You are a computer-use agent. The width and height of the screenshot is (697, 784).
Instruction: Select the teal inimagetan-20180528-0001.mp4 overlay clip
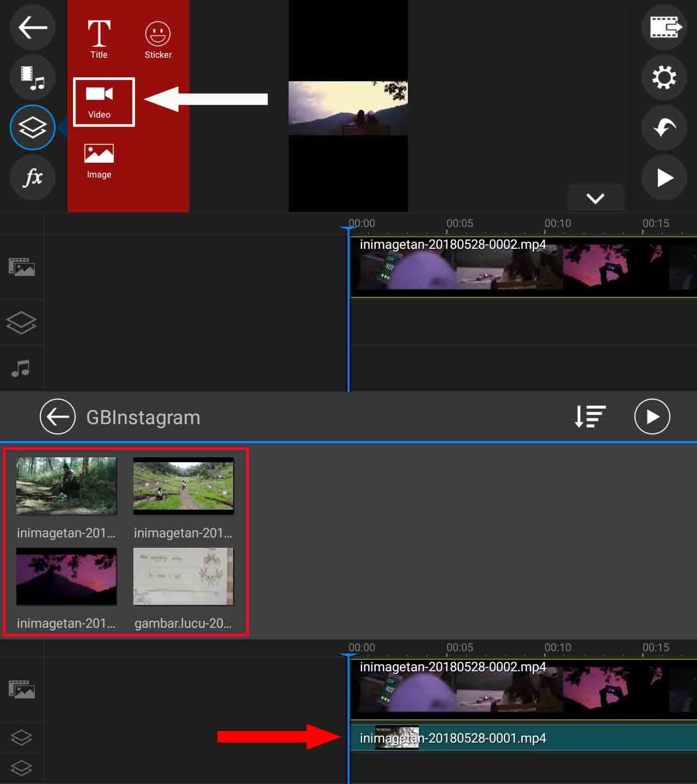[523, 738]
